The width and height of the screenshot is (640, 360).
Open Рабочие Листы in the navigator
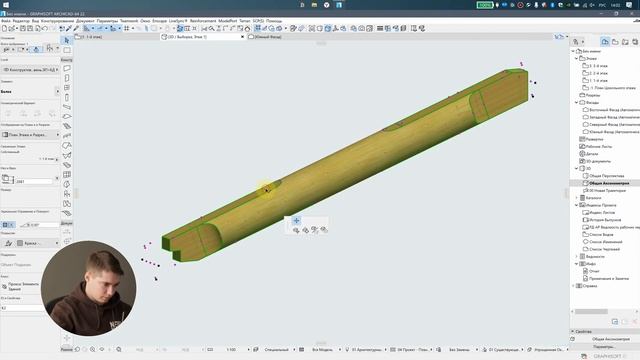[x=598, y=147]
